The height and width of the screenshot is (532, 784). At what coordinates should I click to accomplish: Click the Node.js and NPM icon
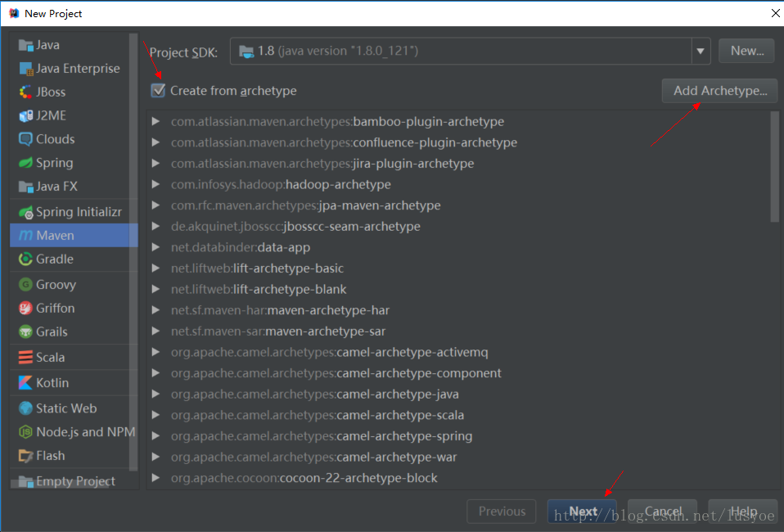click(25, 431)
